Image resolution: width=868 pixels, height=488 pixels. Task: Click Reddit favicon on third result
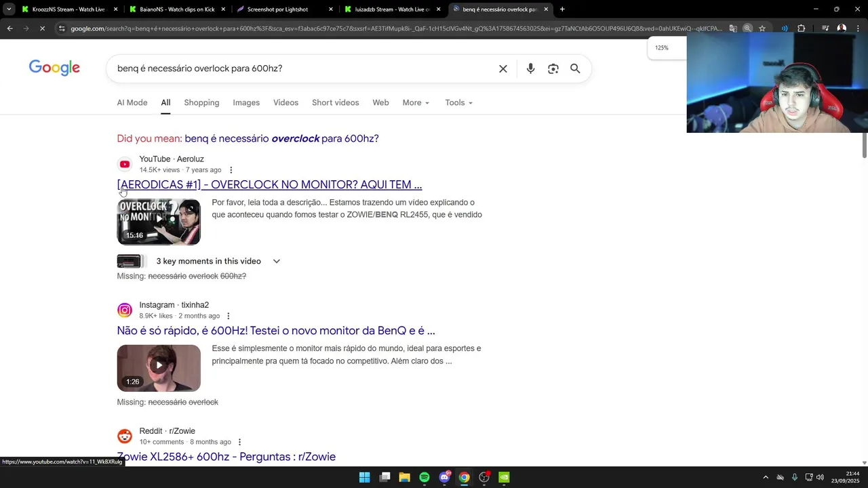pyautogui.click(x=125, y=436)
